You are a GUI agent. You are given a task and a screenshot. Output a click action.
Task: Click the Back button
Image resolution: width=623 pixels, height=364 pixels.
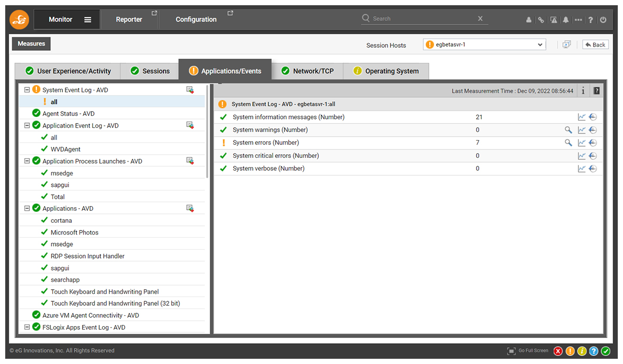(x=595, y=45)
